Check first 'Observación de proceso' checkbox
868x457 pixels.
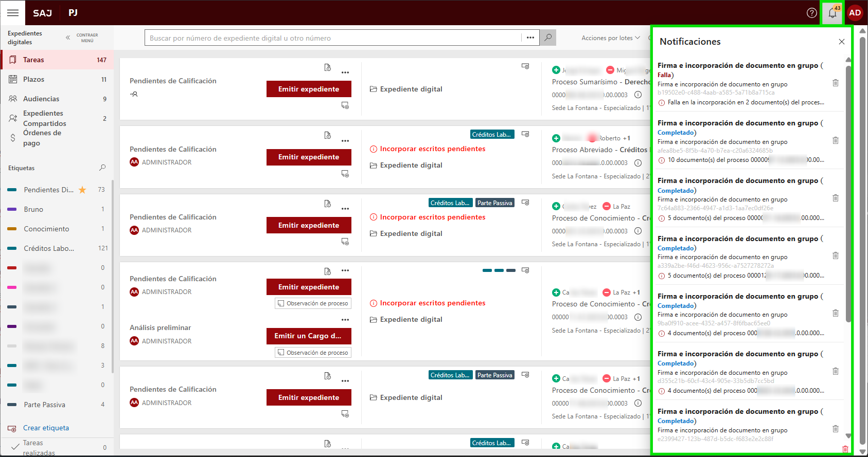click(x=281, y=303)
